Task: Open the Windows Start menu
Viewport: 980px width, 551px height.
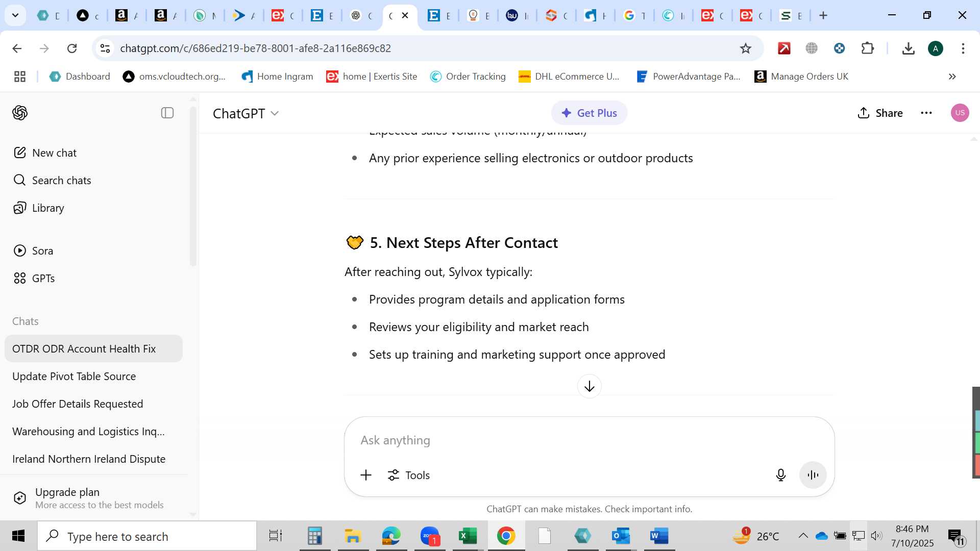Action: 18,536
